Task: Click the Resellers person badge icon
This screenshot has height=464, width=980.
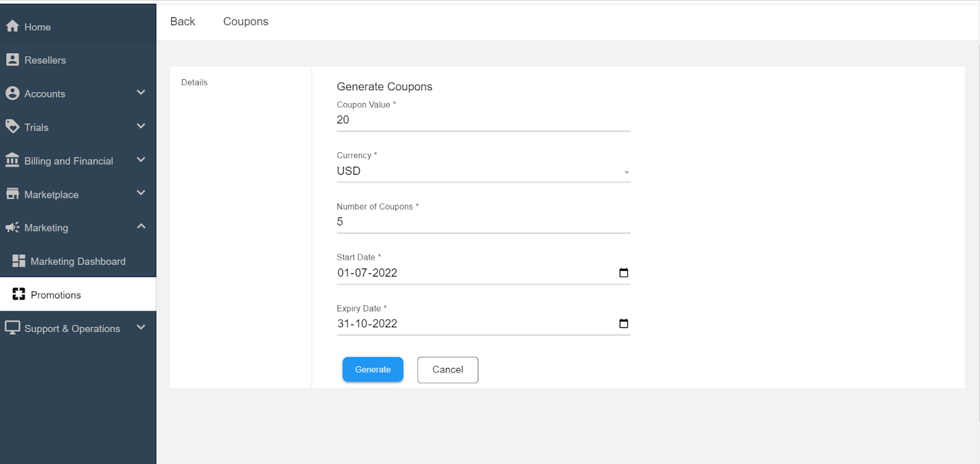Action: tap(12, 59)
